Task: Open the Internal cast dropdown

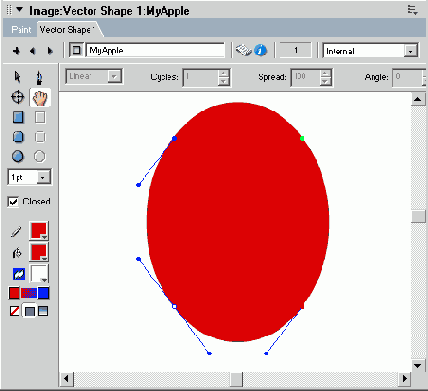Action: tap(411, 51)
